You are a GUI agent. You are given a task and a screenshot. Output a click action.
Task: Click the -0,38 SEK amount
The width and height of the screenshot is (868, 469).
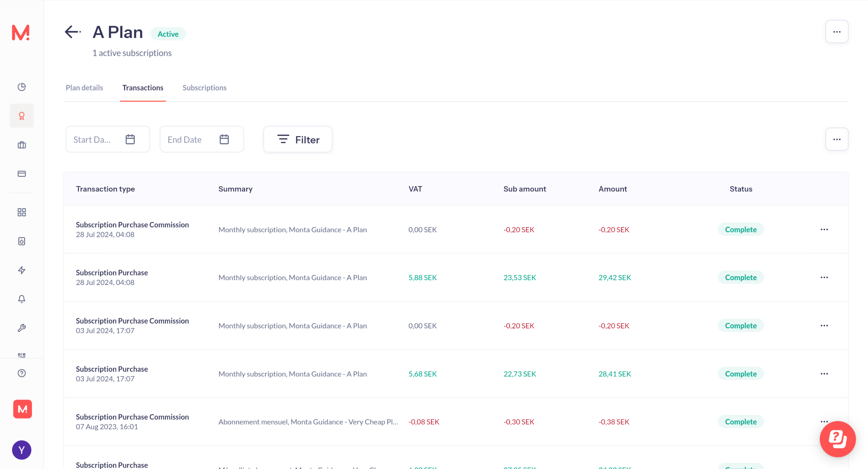(614, 422)
